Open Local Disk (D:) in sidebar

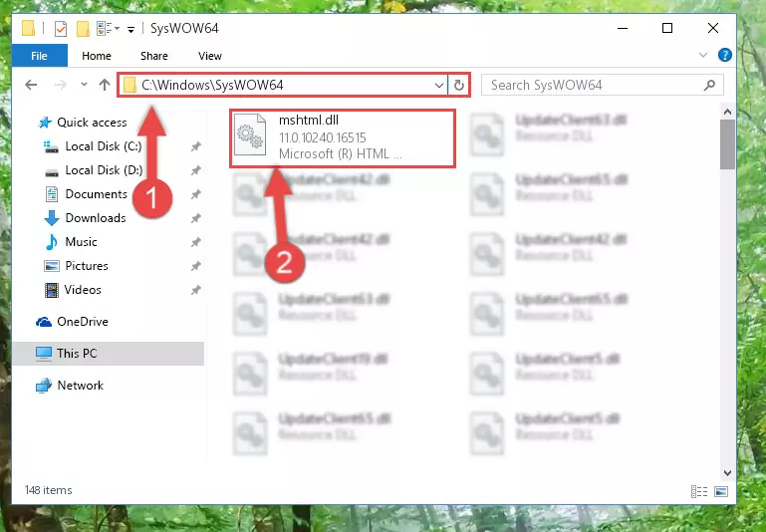point(104,170)
